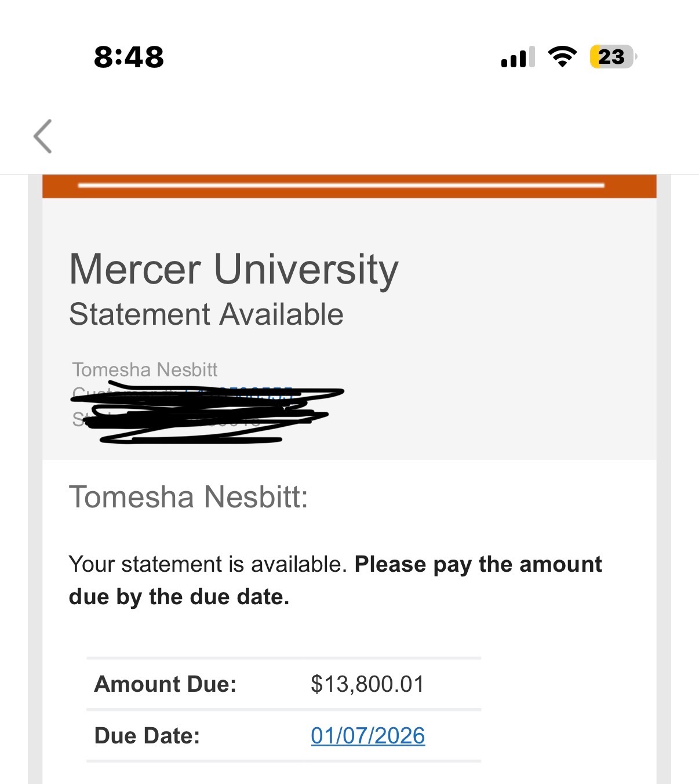Tap the orange header banner
The image size is (699, 784).
(x=349, y=193)
